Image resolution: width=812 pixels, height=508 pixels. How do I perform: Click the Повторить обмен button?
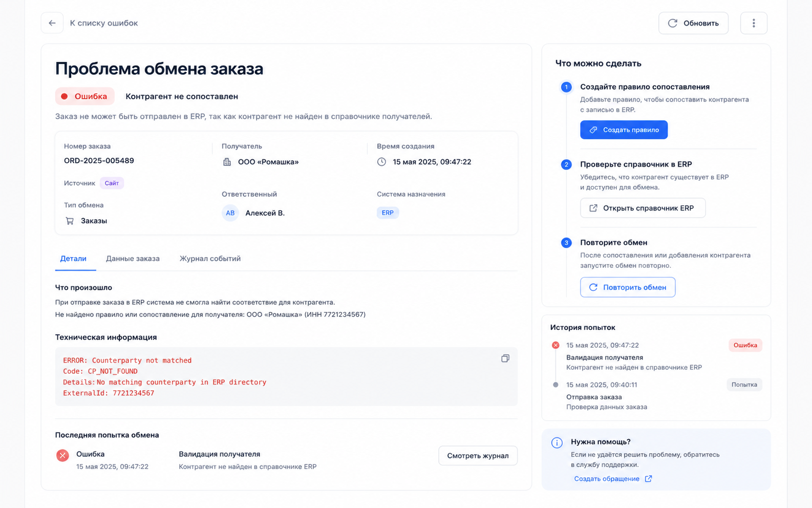[628, 287]
